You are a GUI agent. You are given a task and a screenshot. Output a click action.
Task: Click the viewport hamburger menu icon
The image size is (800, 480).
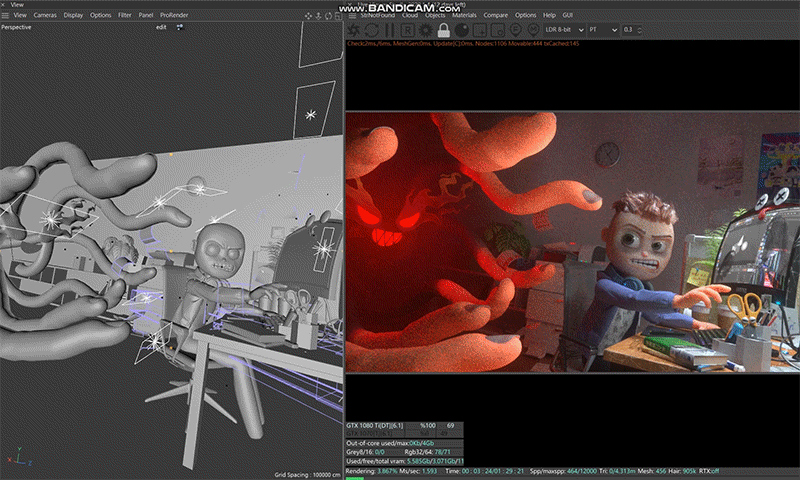tap(5, 15)
